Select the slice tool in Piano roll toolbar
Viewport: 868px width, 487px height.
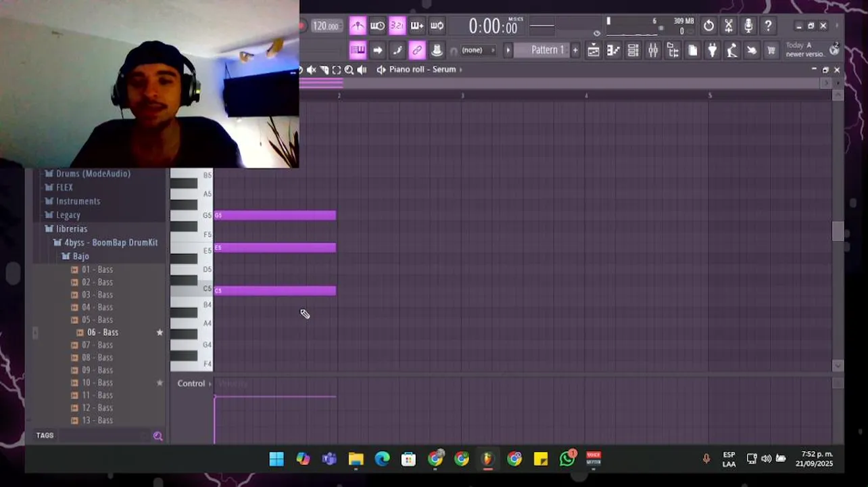tap(324, 70)
